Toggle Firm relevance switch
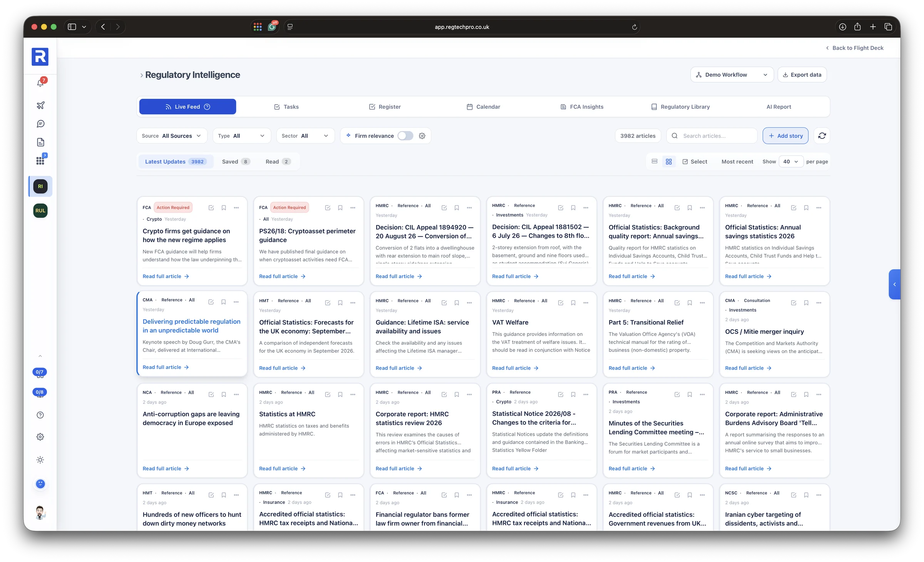 click(405, 136)
